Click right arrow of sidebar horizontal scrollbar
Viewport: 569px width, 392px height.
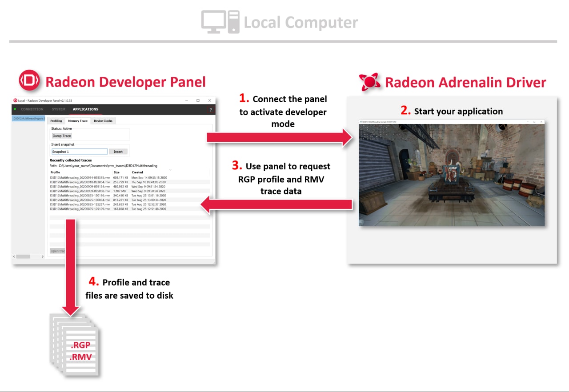click(43, 256)
